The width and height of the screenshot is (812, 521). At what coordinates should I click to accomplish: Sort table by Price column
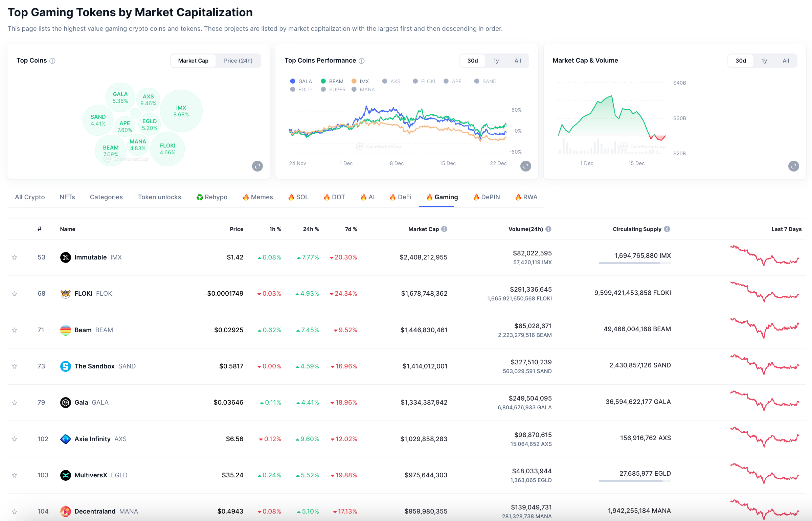236,229
